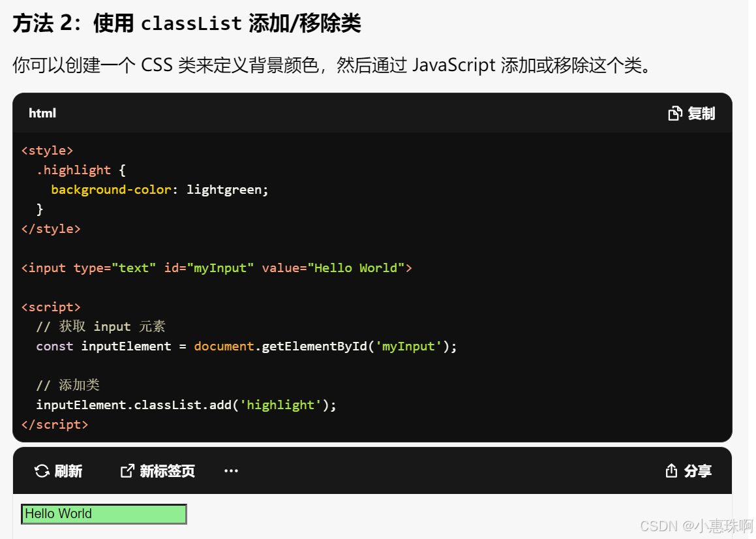Screen dimensions: 756x539
Task: Click the paragraph about creating a CSS class
Action: [x=332, y=65]
